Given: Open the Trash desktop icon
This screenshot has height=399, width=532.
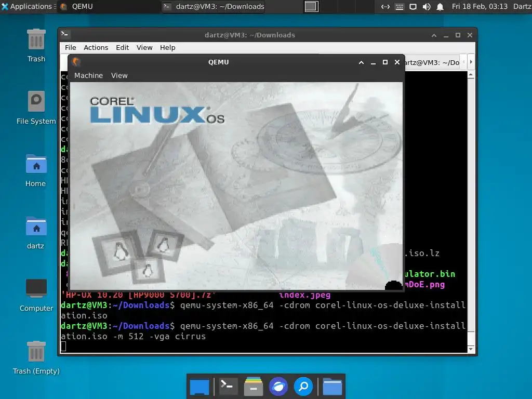Looking at the screenshot, I should pyautogui.click(x=36, y=46).
